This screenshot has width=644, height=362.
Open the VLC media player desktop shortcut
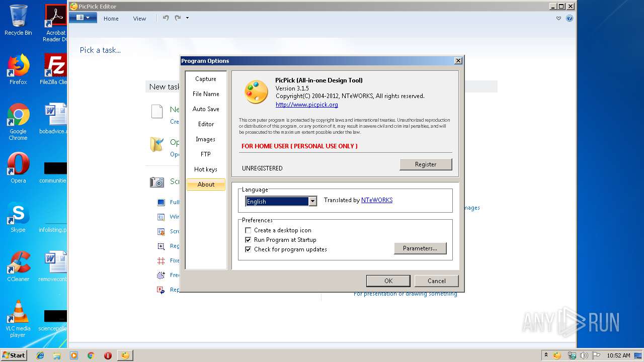(x=18, y=319)
